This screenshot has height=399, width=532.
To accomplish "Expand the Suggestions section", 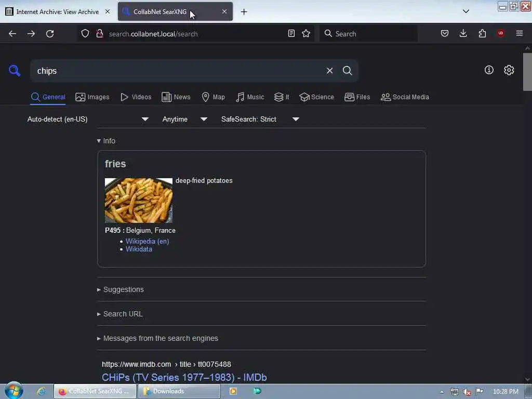I will [121, 289].
